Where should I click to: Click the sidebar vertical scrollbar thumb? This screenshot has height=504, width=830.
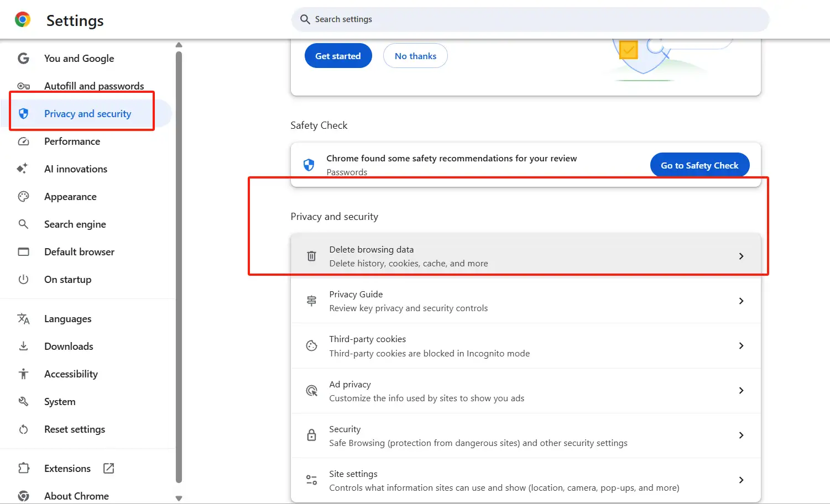tap(179, 267)
